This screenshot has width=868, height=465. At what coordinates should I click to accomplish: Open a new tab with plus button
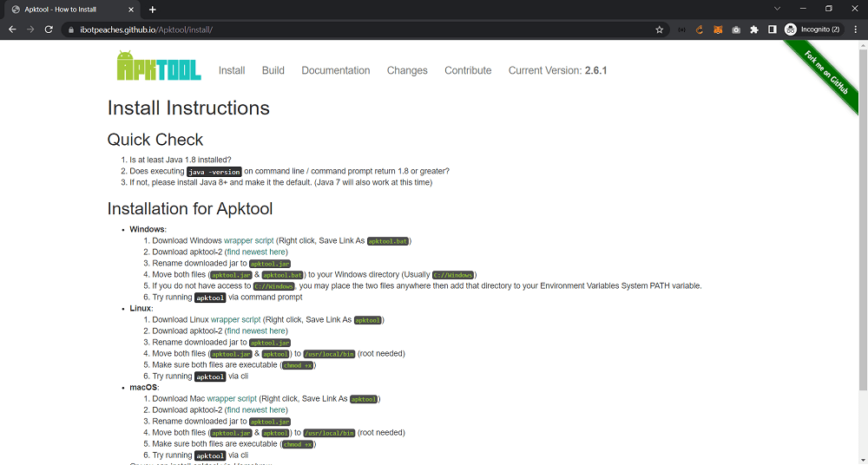pos(153,10)
